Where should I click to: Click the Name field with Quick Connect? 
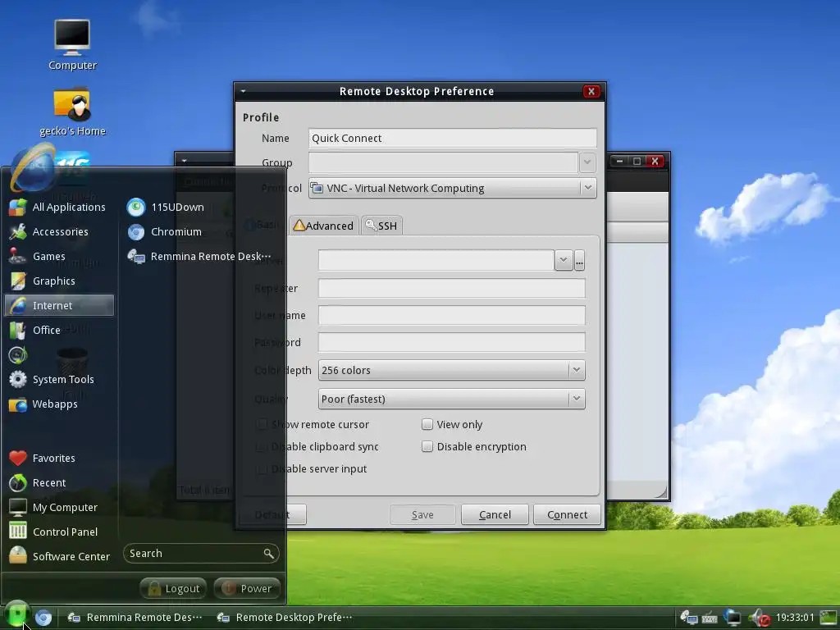(453, 138)
